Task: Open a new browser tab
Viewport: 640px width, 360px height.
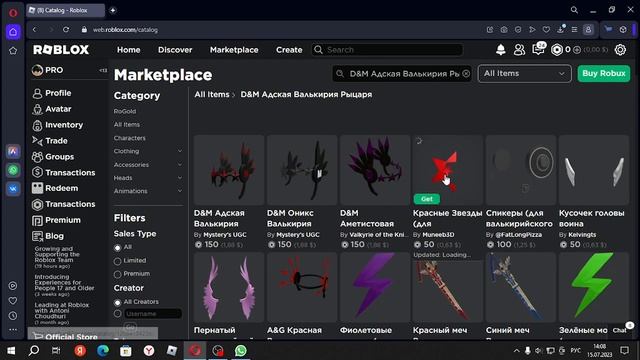Action: point(113,10)
